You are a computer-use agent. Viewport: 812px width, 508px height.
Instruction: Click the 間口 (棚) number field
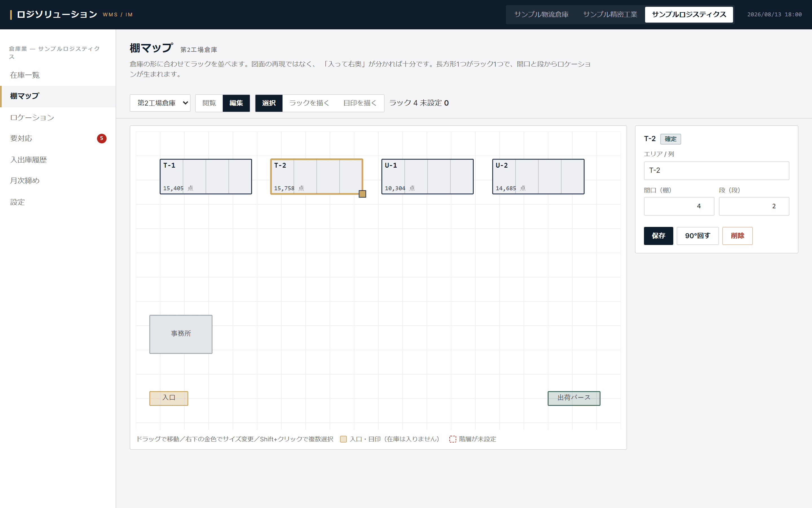pyautogui.click(x=679, y=206)
